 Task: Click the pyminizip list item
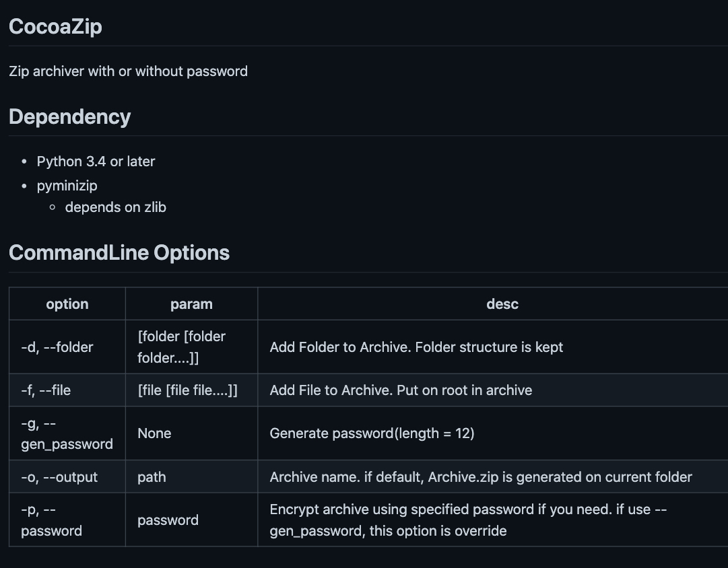tap(67, 186)
